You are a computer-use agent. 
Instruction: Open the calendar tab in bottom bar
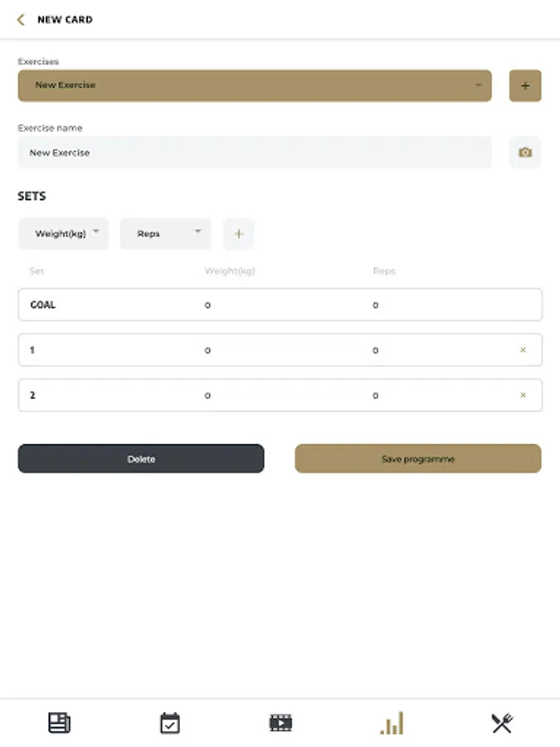[169, 723]
